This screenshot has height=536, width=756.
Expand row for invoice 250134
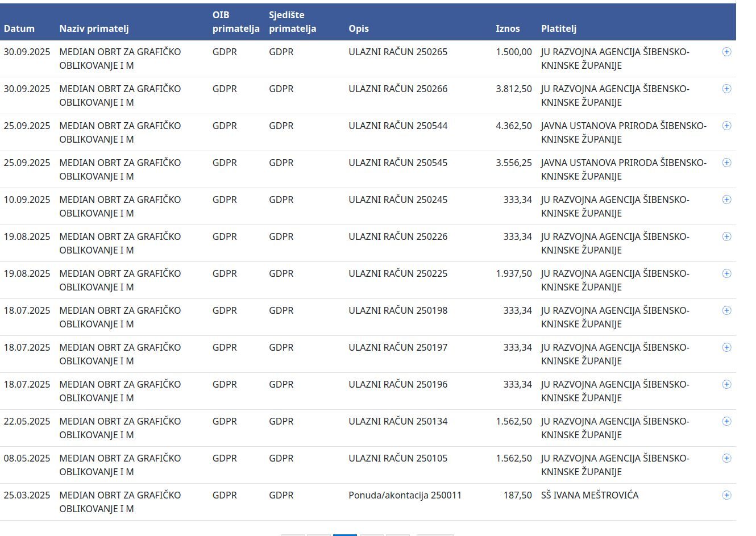click(726, 421)
